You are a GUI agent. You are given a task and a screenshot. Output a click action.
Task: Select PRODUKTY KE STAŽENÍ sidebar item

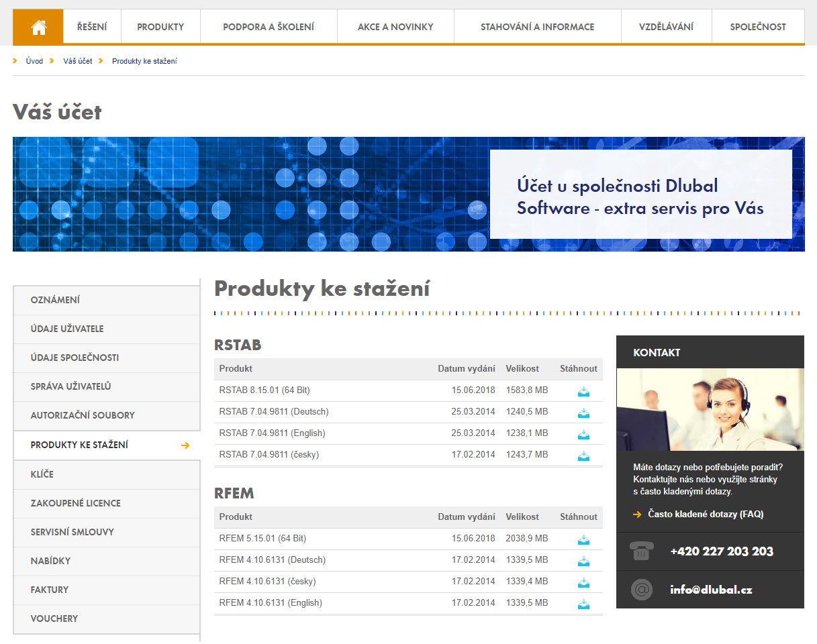pos(107,445)
